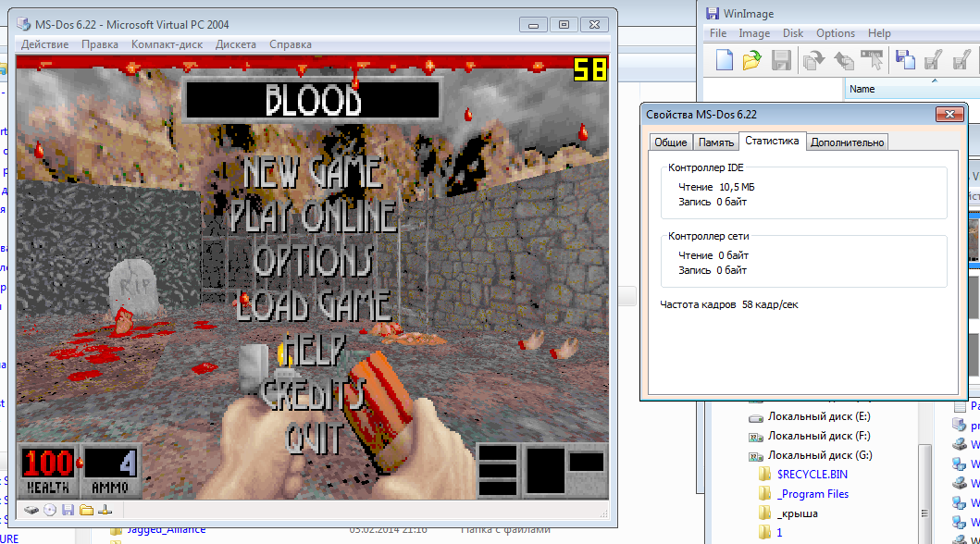Click the WinImage floppy title bar icon
980x544 pixels.
pyautogui.click(x=712, y=13)
